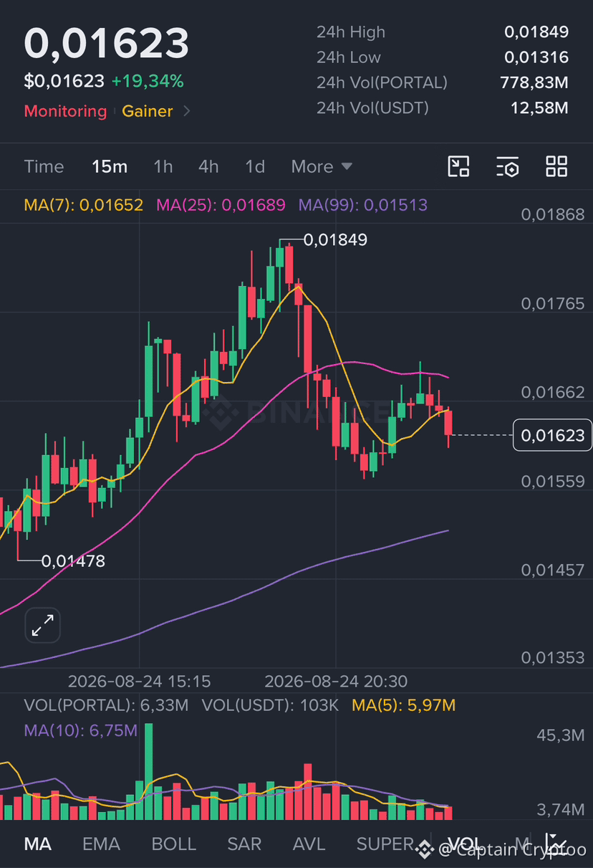
Task: Click the tallest green volume bar
Action: 149,771
